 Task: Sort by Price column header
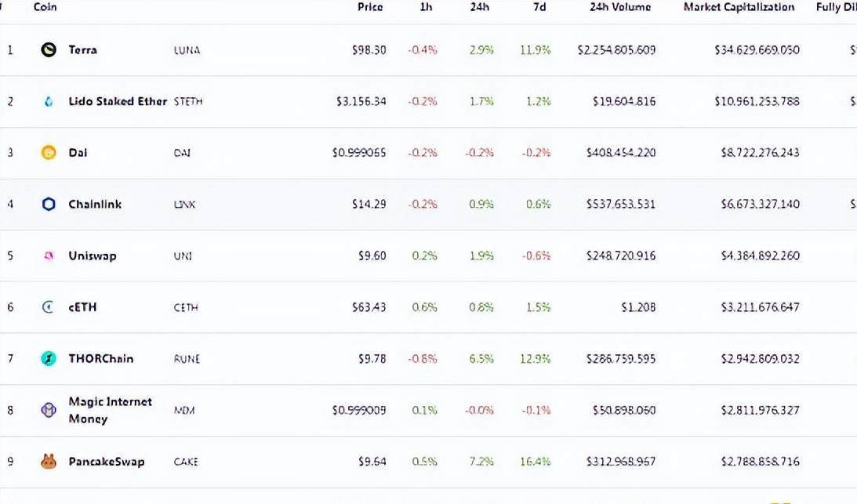pos(370,7)
